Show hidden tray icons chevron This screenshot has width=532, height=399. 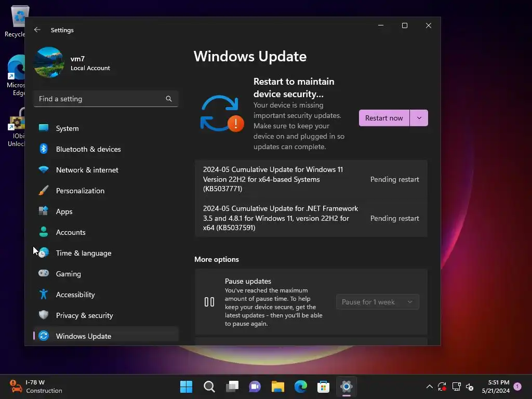429,387
